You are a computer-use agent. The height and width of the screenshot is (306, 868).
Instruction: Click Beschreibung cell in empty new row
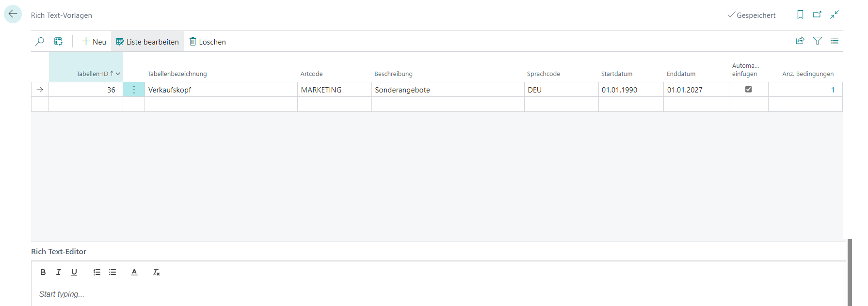448,104
